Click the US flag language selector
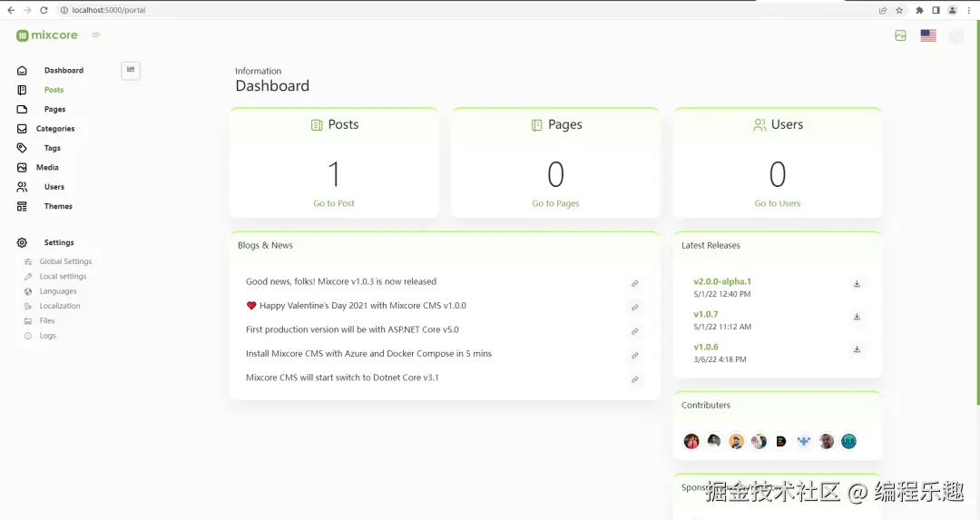Screen dimensions: 980x520 click(928, 35)
